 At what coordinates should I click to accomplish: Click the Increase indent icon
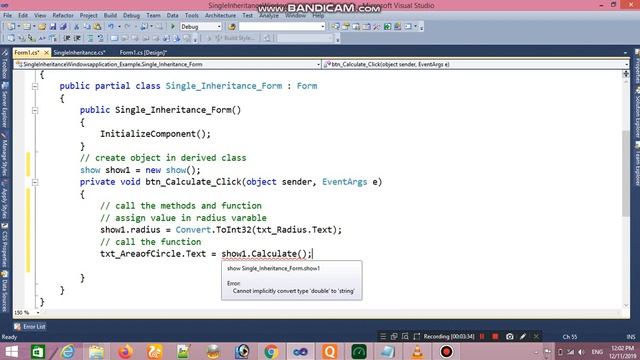pos(77,38)
